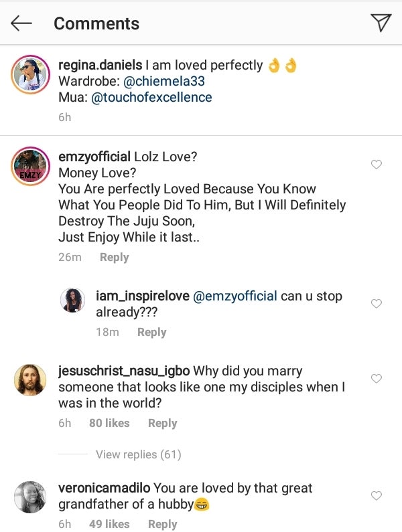Reply to iam_inspirelove's comment

pyautogui.click(x=151, y=332)
